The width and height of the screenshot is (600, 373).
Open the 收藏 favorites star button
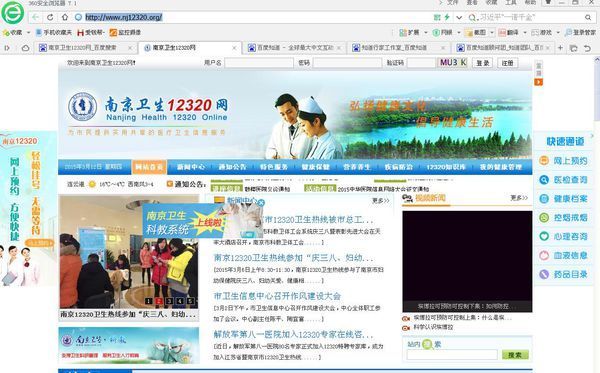coord(13,33)
